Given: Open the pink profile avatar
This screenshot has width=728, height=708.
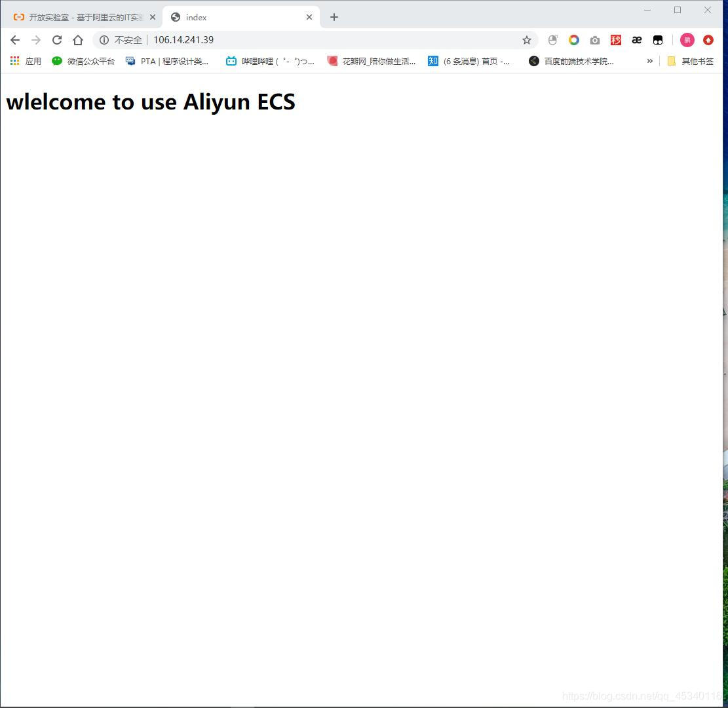Looking at the screenshot, I should point(687,40).
